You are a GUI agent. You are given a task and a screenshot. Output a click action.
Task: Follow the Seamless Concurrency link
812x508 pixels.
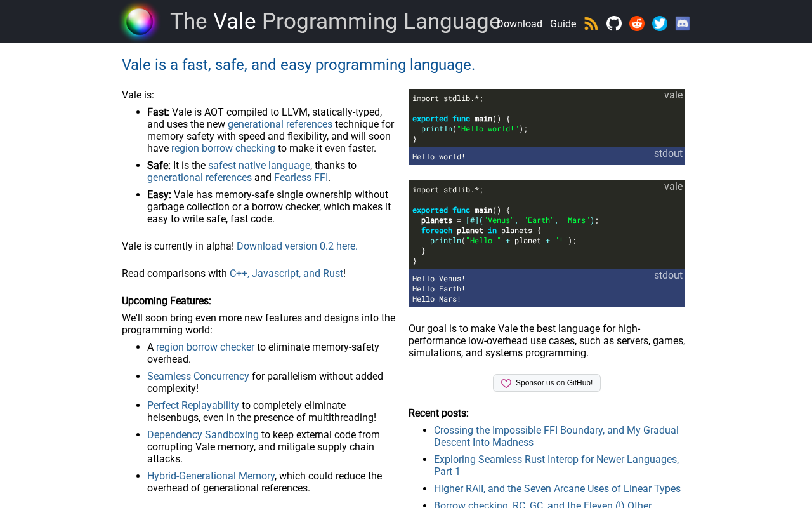point(198,377)
